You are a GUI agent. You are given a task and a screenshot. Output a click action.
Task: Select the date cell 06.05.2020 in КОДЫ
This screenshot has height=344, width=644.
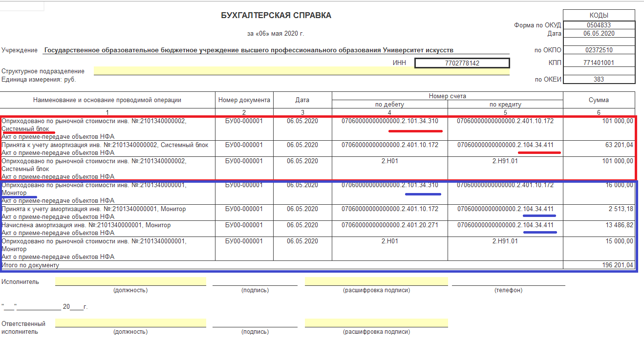click(x=599, y=34)
